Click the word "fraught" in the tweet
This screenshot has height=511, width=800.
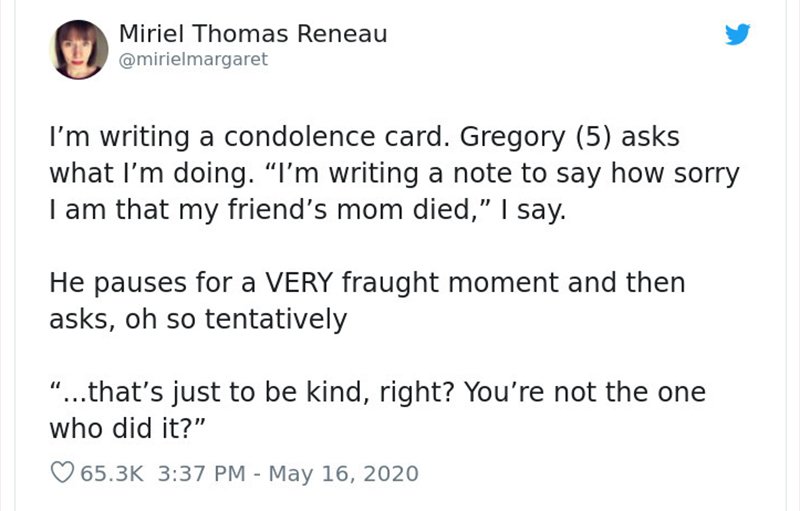(390, 284)
